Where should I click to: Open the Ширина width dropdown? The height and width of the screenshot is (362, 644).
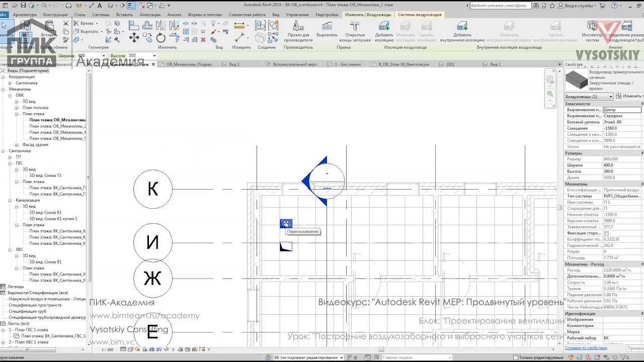(x=104, y=56)
